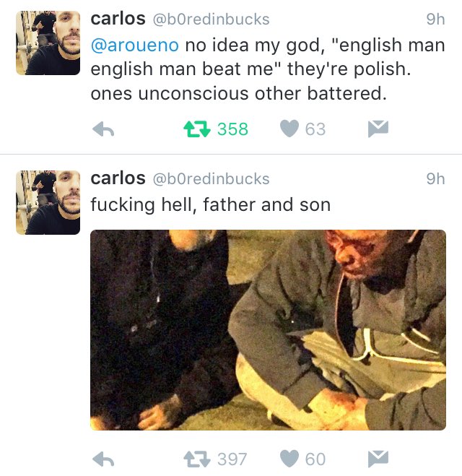The width and height of the screenshot is (462, 476).
Task: Send the first tweet via envelope icon
Action: 378,129
